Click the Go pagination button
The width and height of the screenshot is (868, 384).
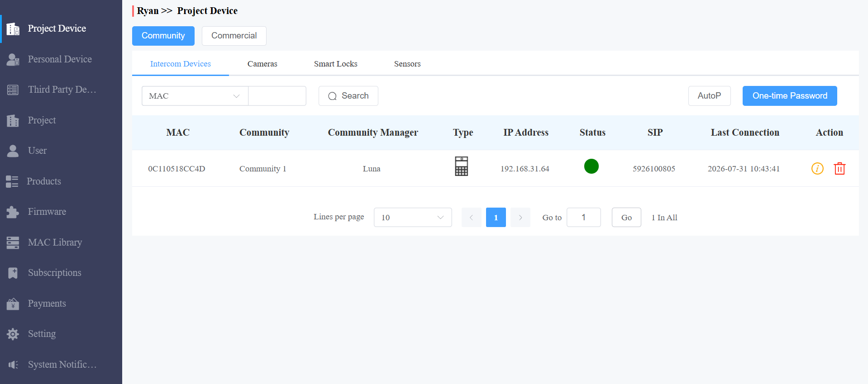626,218
